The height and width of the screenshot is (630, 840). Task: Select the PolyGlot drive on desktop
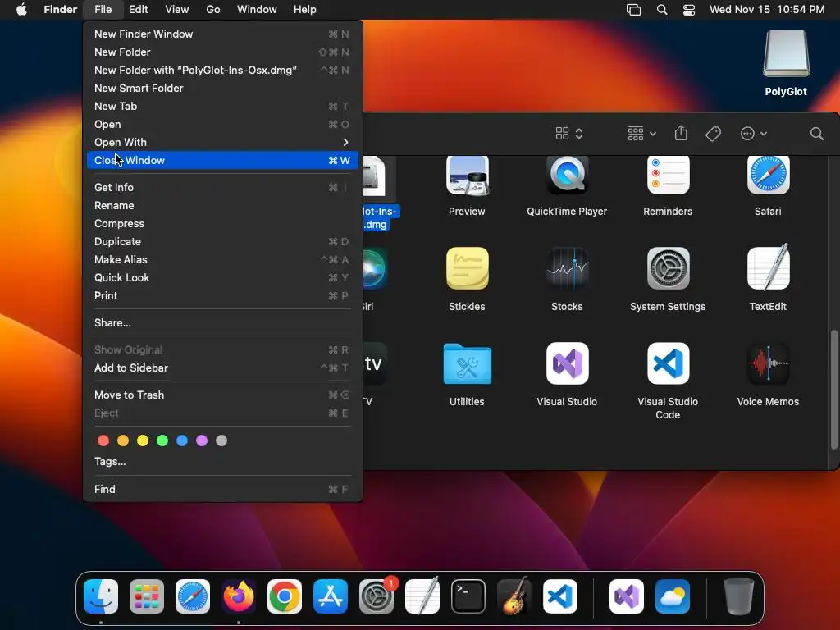(x=786, y=63)
